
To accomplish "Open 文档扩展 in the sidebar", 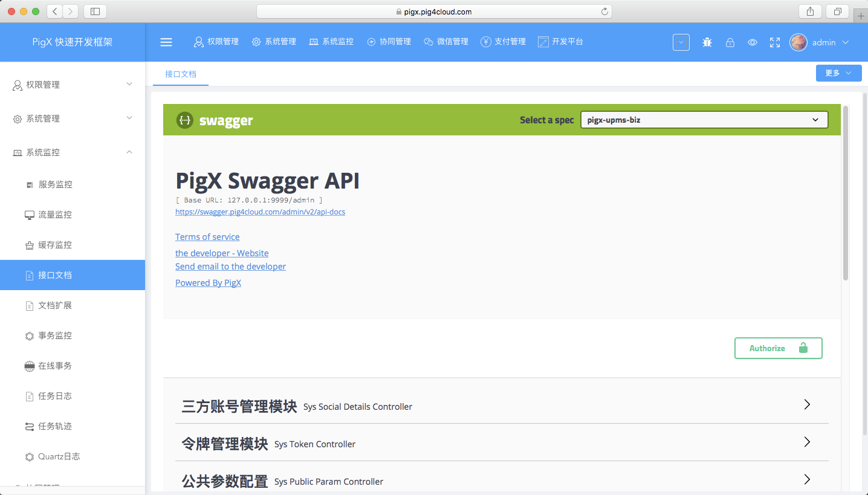I will [x=73, y=305].
